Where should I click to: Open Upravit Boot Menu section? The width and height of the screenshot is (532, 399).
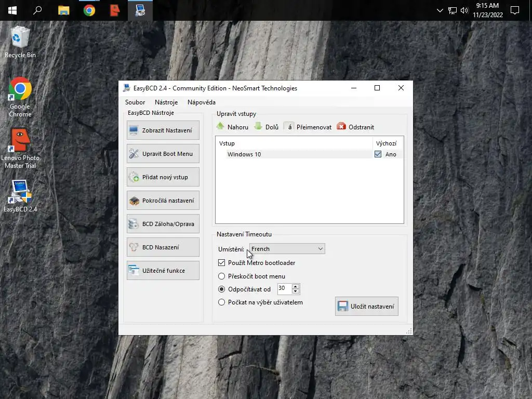[163, 154]
